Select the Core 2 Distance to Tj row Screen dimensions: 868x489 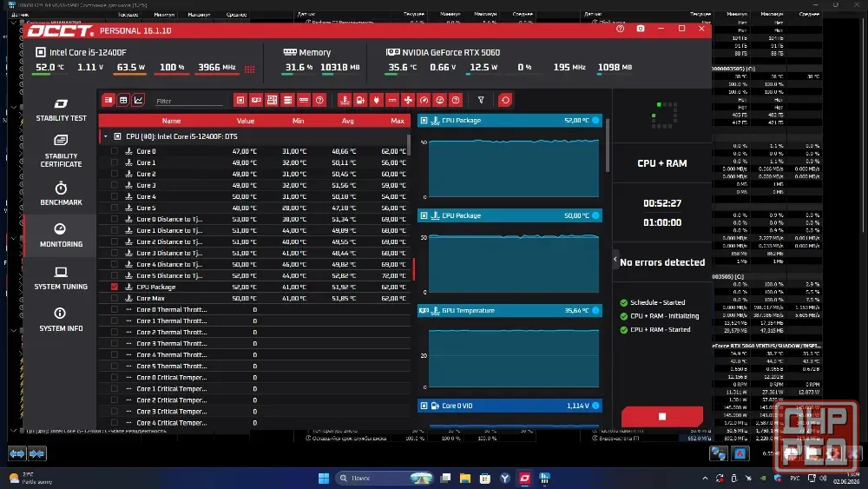click(254, 241)
